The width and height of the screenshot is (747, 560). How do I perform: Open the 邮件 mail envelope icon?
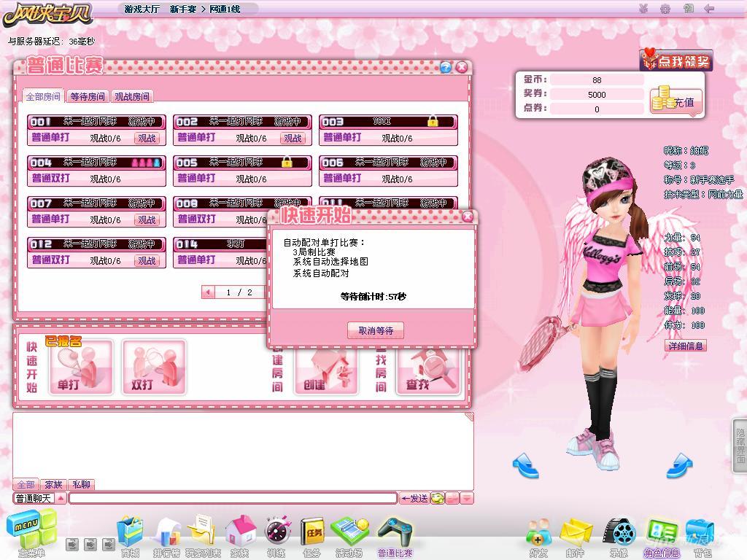pyautogui.click(x=576, y=533)
